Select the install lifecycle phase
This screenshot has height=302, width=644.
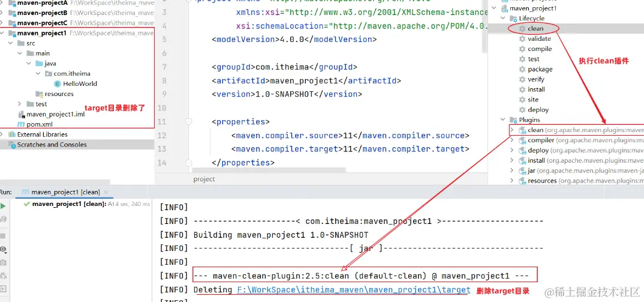[x=537, y=89]
